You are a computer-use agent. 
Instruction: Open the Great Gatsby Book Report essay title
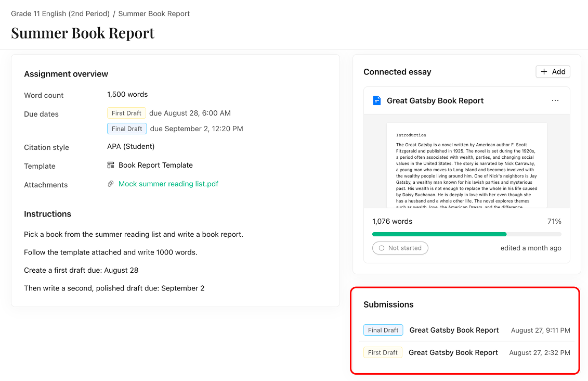point(435,100)
